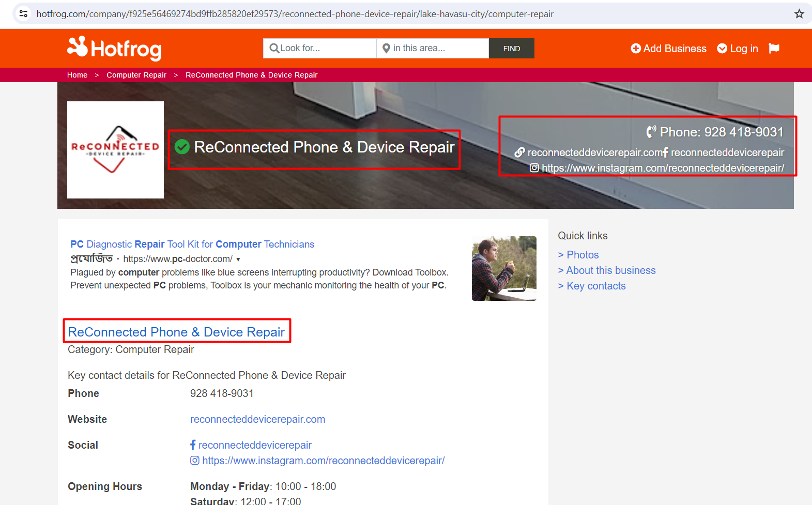The width and height of the screenshot is (812, 505).
Task: Click the FIND button
Action: click(512, 49)
